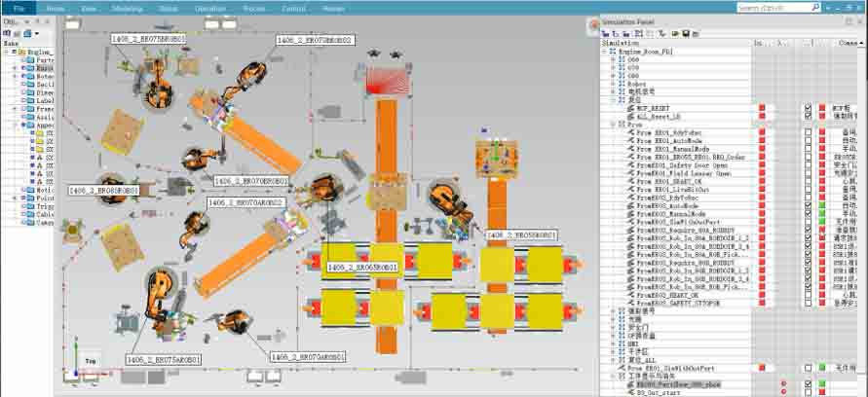Click the signal icon beside MCP_RESET

[x=630, y=108]
